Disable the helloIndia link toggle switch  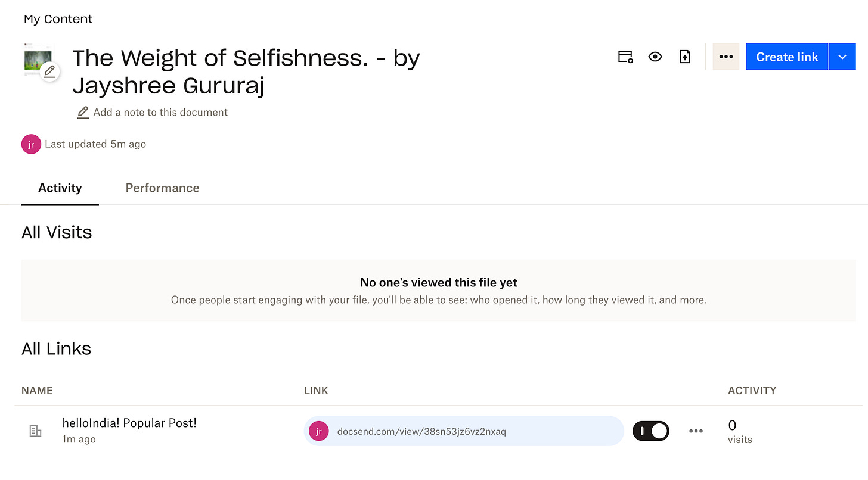[650, 431]
